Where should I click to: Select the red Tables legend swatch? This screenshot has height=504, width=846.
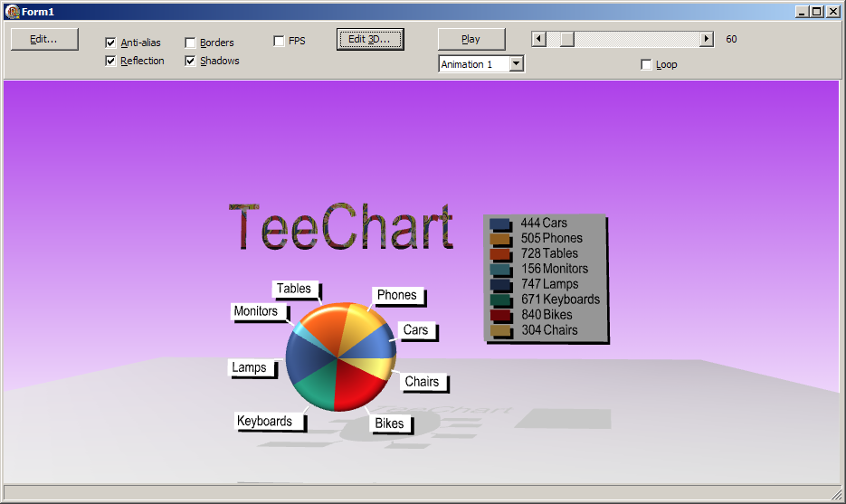pos(500,254)
